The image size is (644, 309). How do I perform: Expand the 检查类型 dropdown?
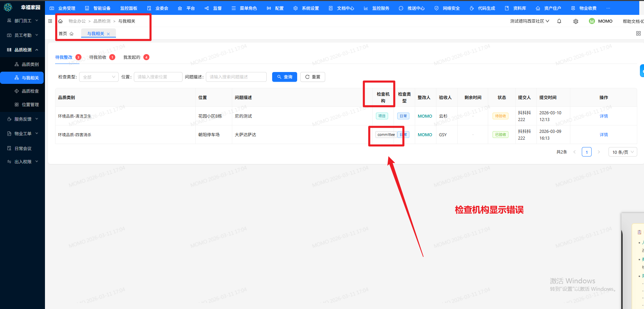click(99, 77)
